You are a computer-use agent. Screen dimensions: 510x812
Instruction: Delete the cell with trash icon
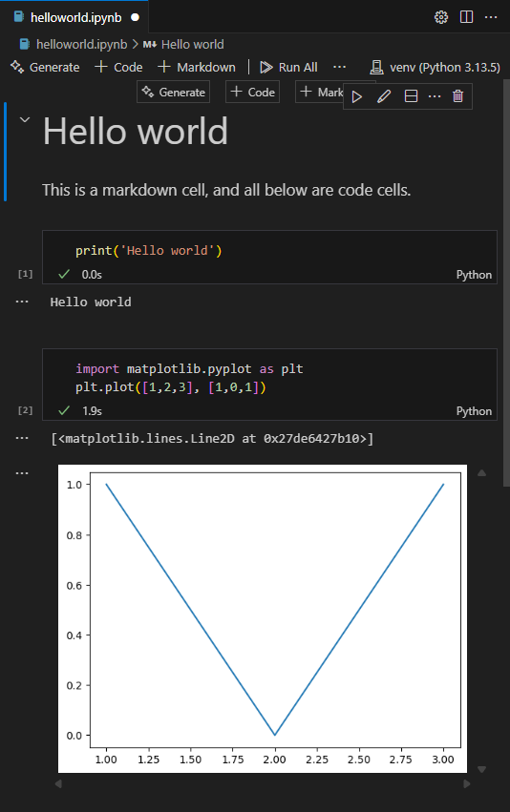pyautogui.click(x=457, y=96)
